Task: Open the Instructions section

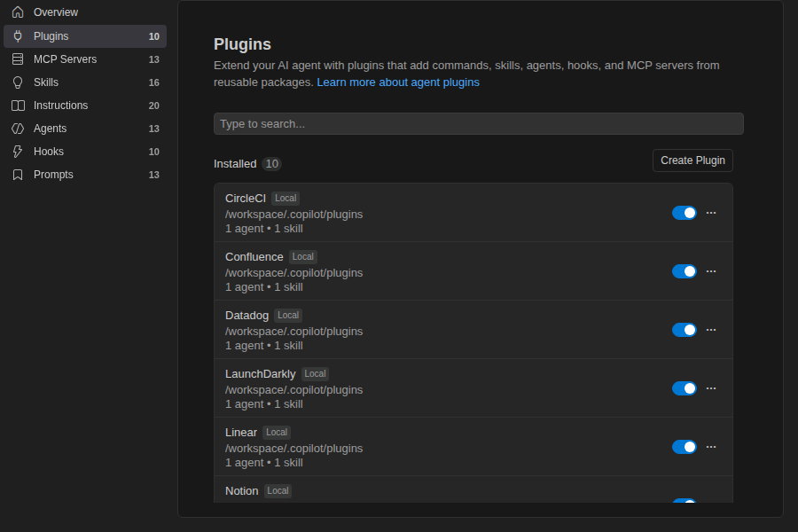Action: click(85, 106)
